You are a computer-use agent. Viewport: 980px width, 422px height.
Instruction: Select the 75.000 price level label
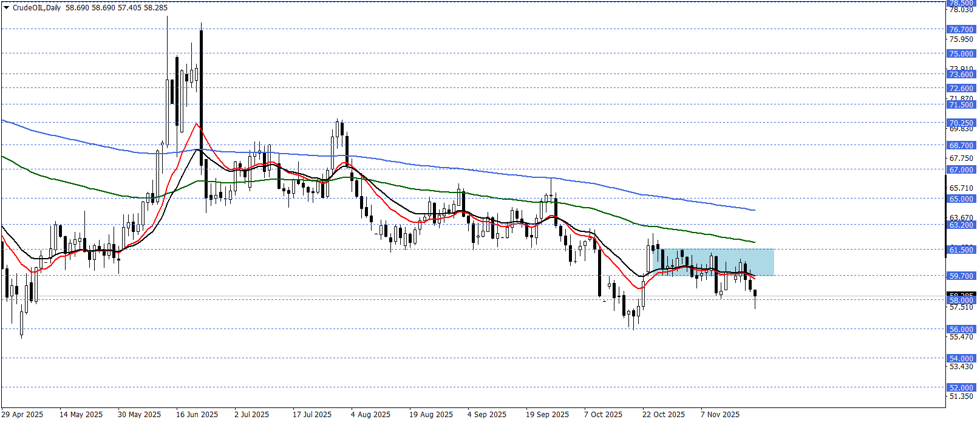coord(961,53)
